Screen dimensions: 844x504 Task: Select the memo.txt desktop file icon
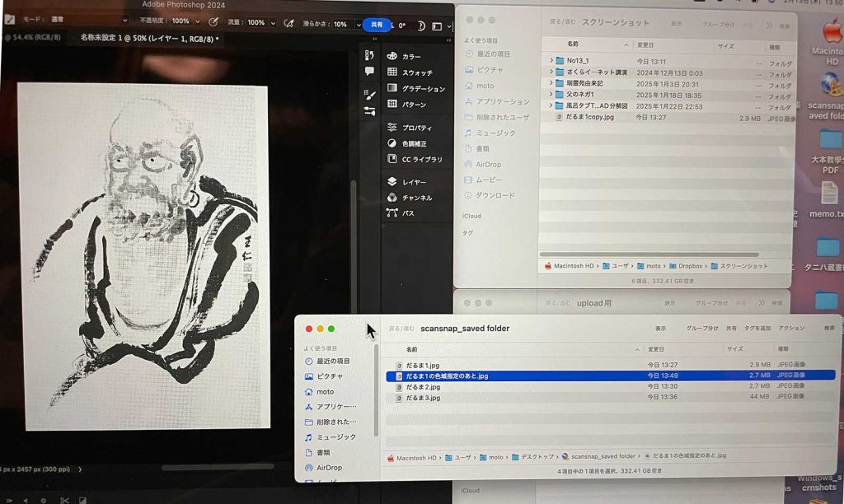coord(829,194)
